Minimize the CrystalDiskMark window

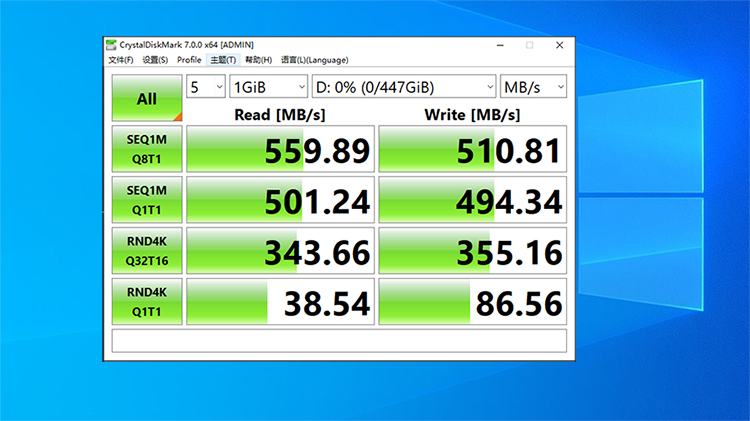pos(500,45)
